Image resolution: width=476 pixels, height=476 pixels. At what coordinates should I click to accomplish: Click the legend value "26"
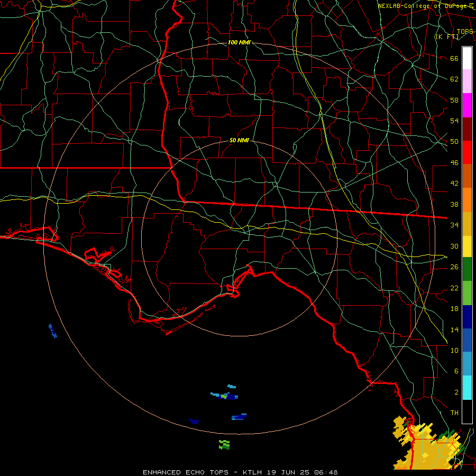pos(454,267)
